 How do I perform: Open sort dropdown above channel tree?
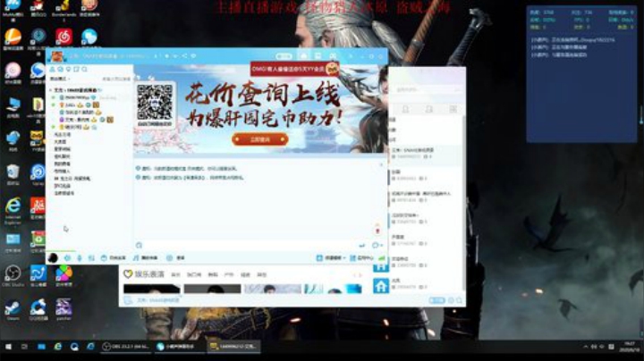point(60,79)
